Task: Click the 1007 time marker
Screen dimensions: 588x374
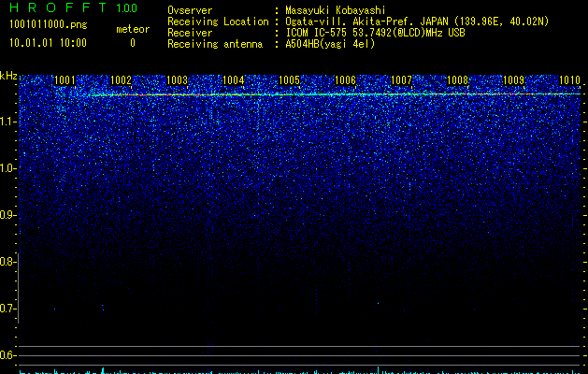Action: coord(401,80)
